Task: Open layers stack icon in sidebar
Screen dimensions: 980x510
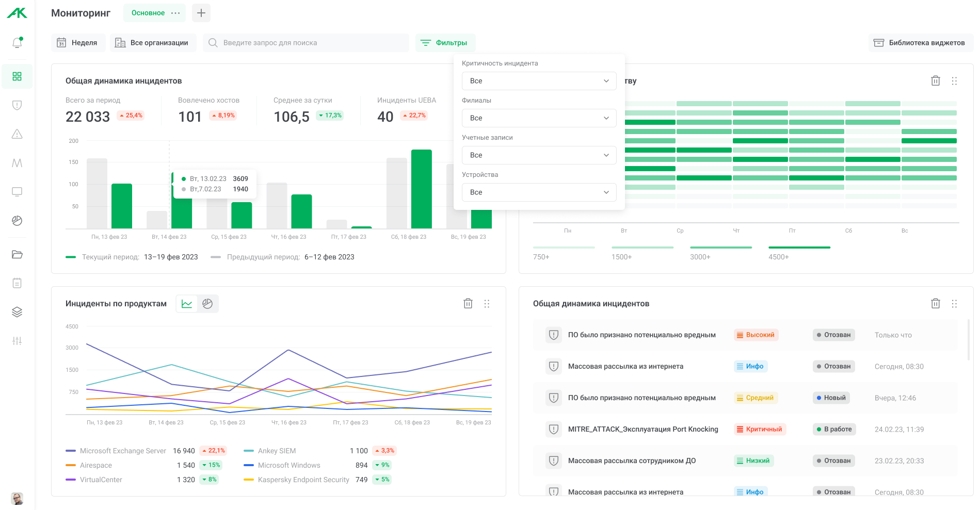Action: 17,312
